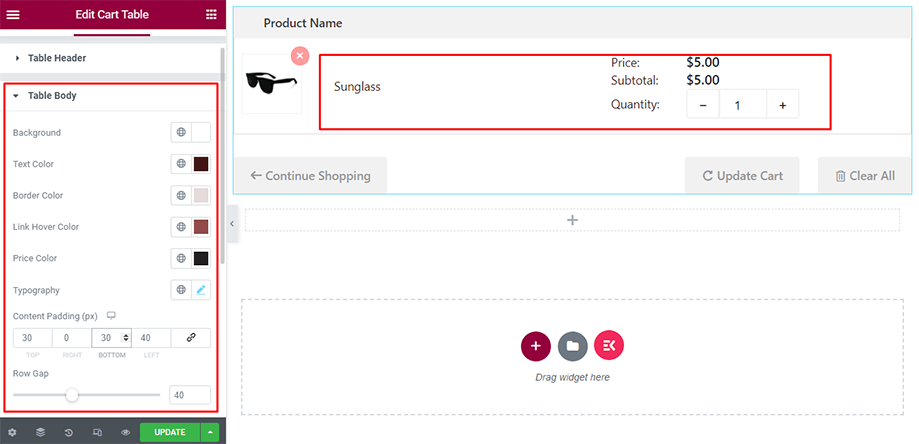Click the Row Gap slider handle
Viewport: 919px width, 444px height.
coord(72,395)
